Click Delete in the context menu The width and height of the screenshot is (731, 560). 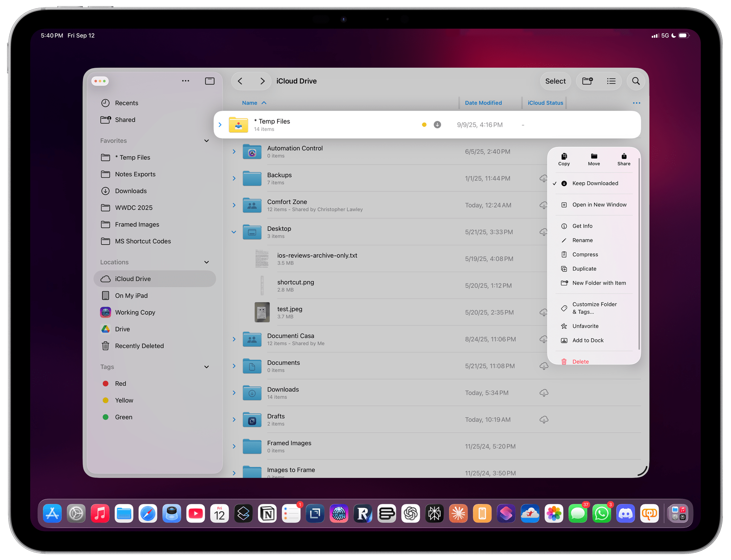(580, 361)
